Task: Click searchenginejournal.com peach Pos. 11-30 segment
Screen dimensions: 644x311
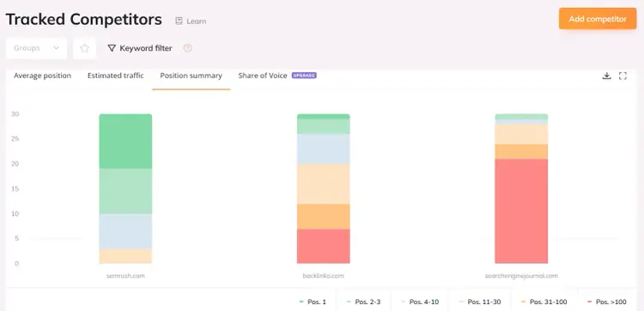Action: (x=521, y=134)
